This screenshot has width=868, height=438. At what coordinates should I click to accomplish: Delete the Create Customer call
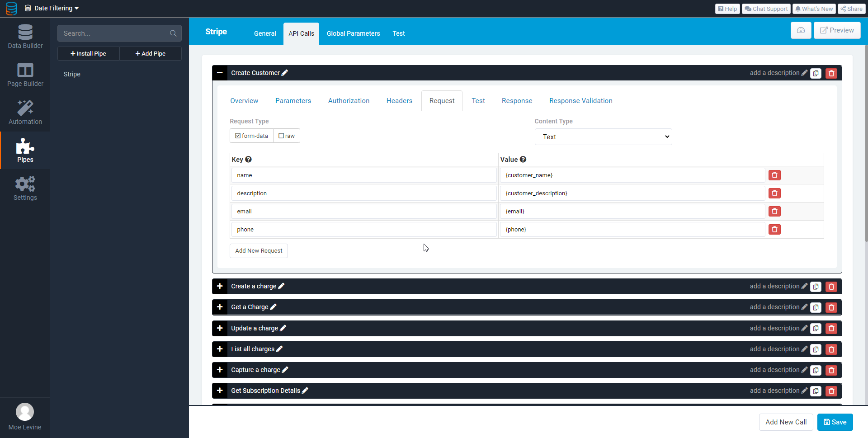click(x=831, y=73)
